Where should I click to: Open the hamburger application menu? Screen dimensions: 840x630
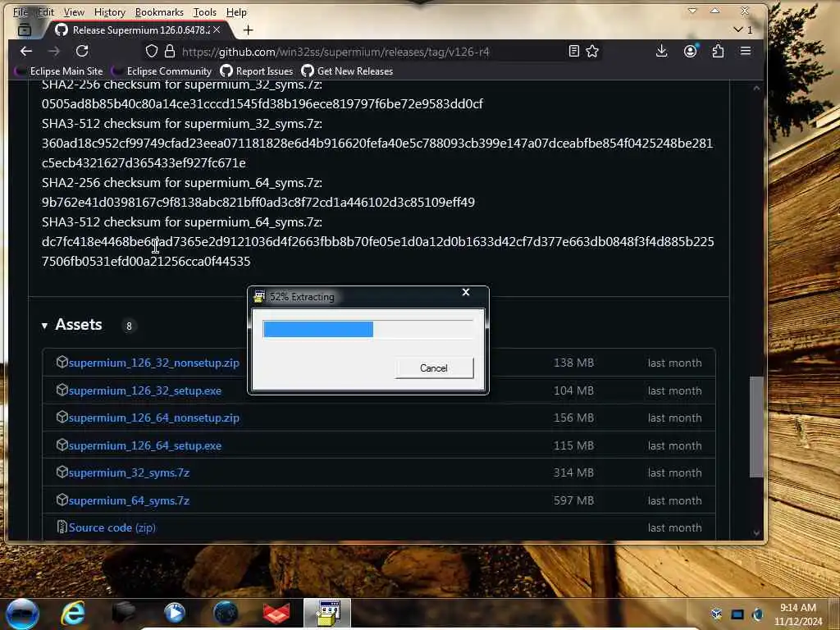(745, 52)
